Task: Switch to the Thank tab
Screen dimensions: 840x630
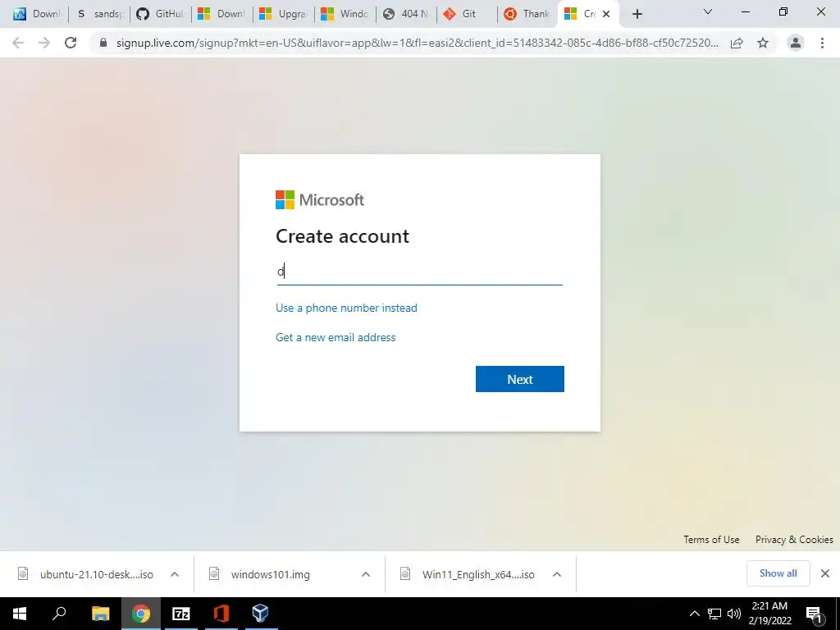Action: [x=527, y=14]
